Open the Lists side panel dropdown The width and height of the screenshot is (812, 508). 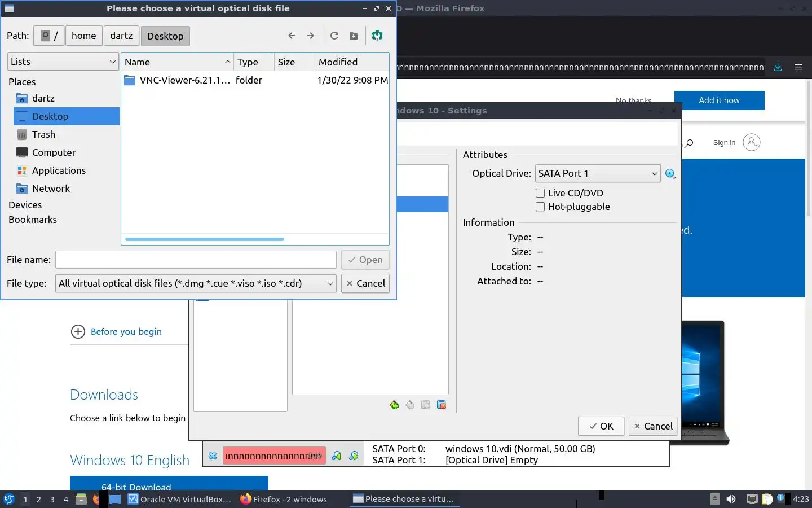point(63,62)
